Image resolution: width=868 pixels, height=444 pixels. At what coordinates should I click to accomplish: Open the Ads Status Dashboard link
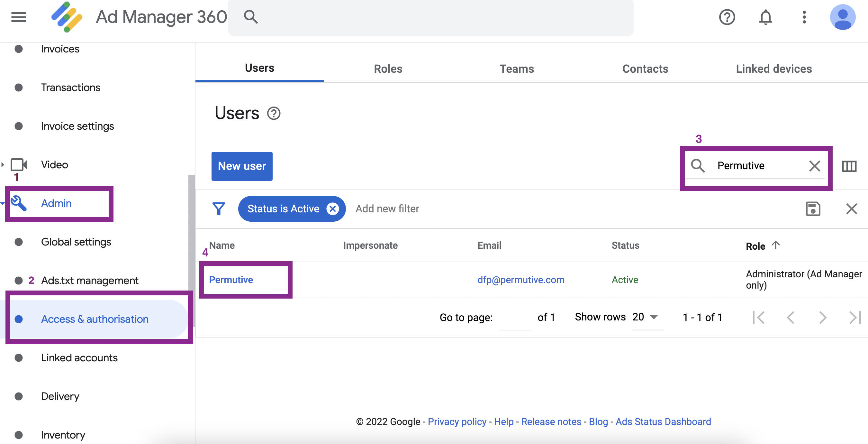[x=663, y=422]
